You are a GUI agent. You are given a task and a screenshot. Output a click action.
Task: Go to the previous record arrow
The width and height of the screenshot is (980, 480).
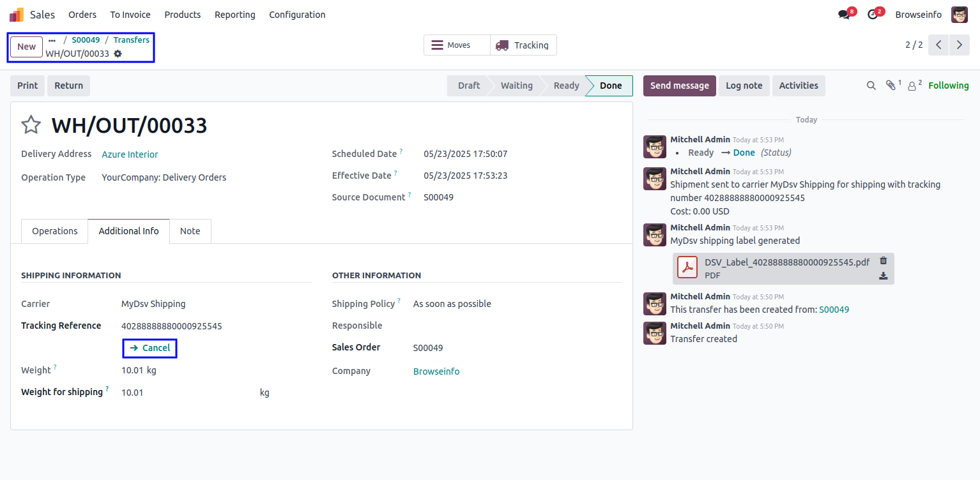pyautogui.click(x=938, y=45)
